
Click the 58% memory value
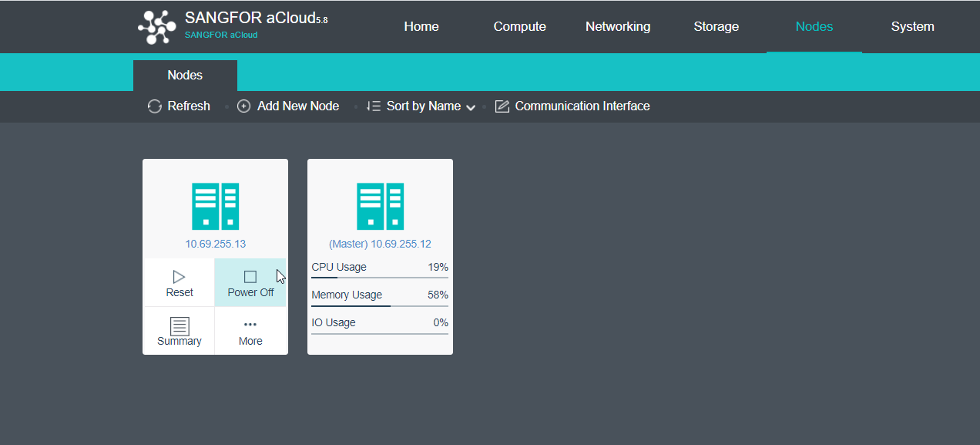tap(438, 295)
